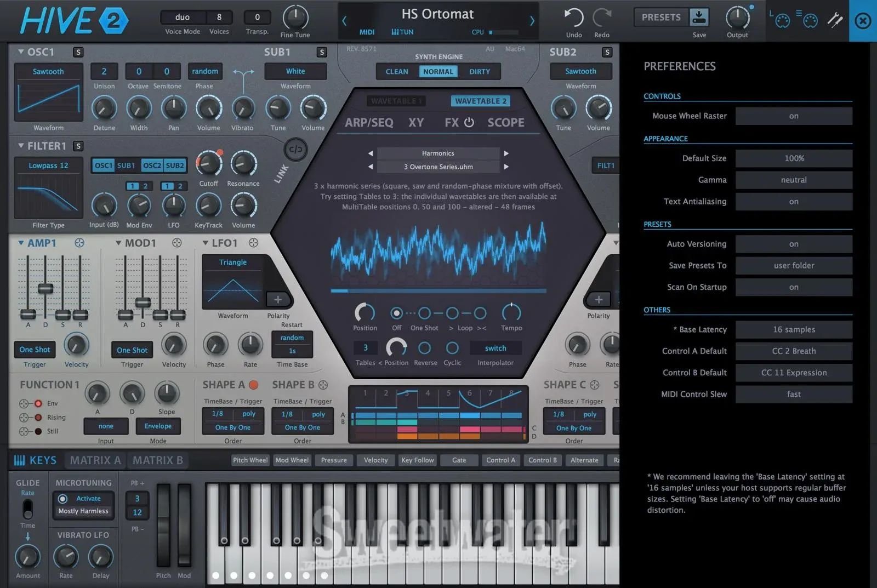Click the Output volume knob
877x588 pixels.
(737, 18)
